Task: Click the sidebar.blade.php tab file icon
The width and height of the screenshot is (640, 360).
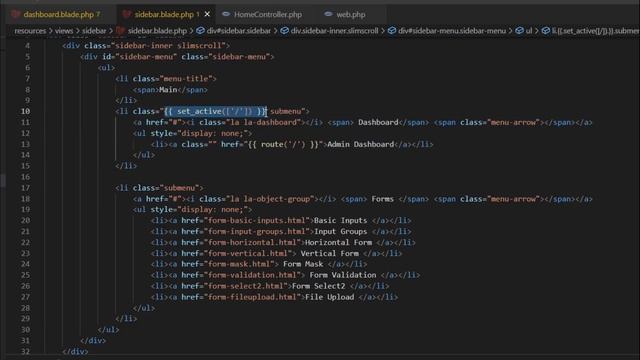Action: [x=127, y=15]
